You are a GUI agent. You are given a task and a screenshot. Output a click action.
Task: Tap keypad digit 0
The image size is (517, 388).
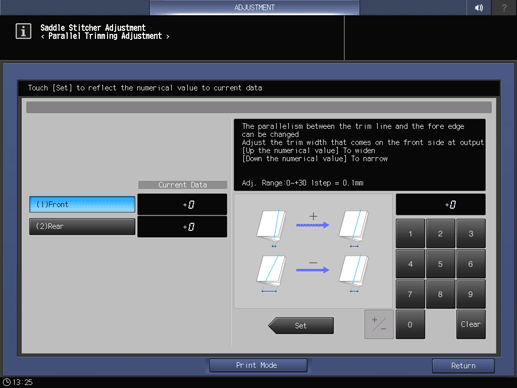(410, 324)
